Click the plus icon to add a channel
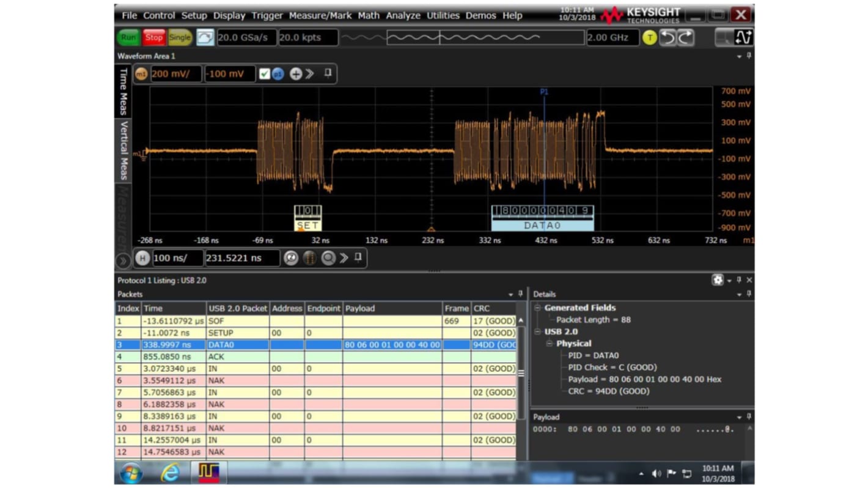This screenshot has height=488, width=868. tap(296, 74)
